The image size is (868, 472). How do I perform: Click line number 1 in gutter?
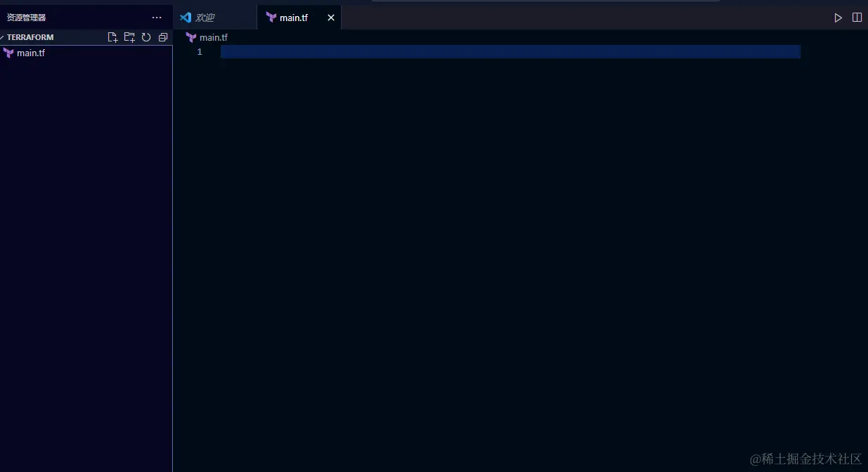click(200, 52)
